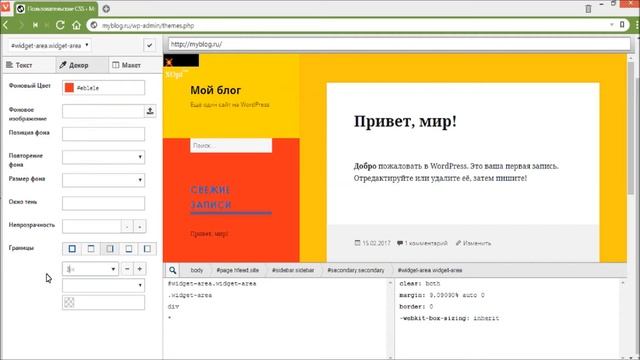Increase border width with plus button
640x360 pixels.
(140, 269)
